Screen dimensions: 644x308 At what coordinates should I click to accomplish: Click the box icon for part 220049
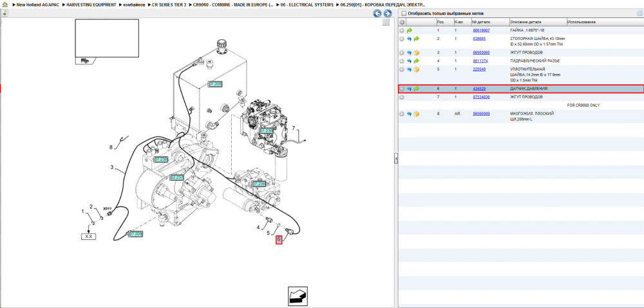(417, 69)
